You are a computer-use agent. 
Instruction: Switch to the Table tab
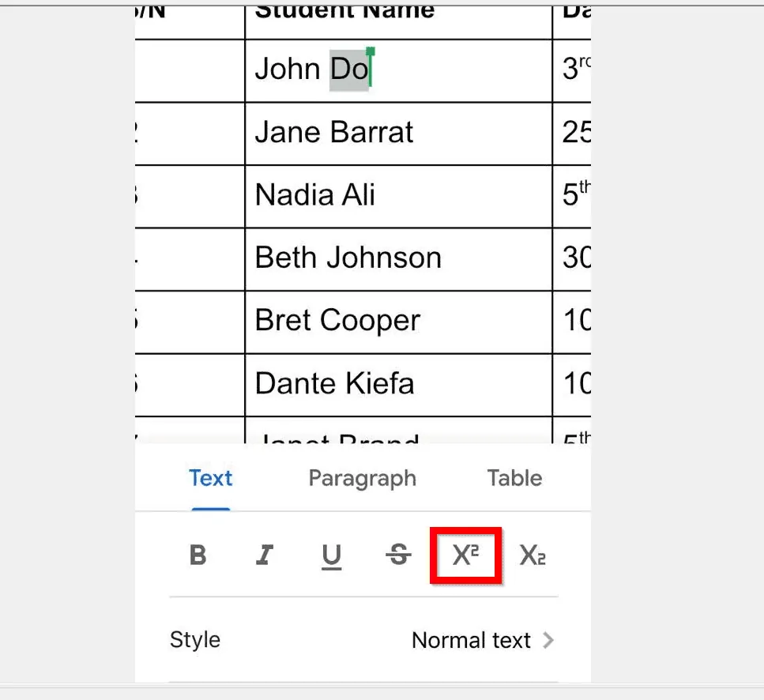pos(514,478)
